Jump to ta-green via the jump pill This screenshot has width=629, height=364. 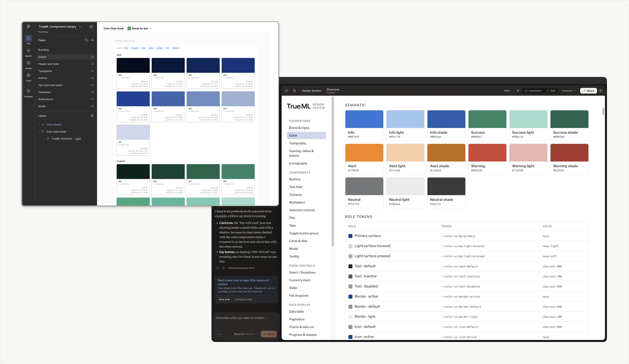tap(135, 48)
